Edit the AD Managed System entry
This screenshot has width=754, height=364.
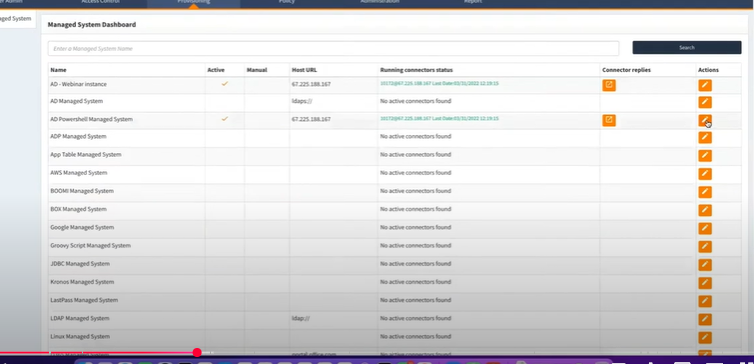click(x=705, y=102)
